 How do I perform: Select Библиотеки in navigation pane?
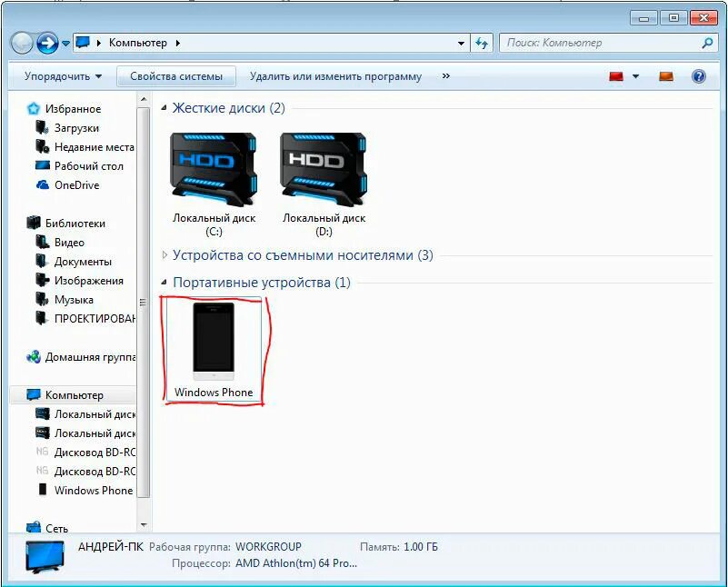click(x=75, y=224)
